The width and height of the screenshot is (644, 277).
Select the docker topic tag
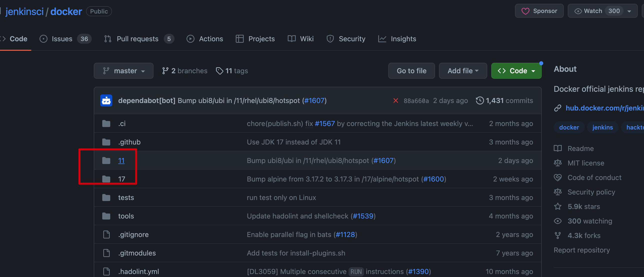point(569,127)
